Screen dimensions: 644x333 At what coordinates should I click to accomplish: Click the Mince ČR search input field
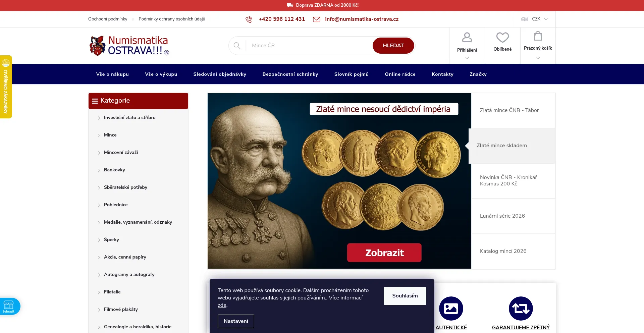tap(310, 46)
